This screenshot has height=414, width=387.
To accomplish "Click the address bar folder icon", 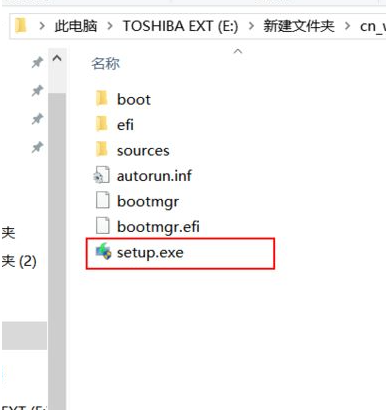I will 21,26.
